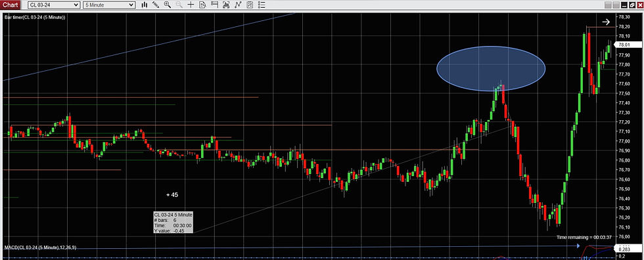Select the MACD(CL 03-24 (5 Minute),12,26,9) label

pyautogui.click(x=40, y=248)
